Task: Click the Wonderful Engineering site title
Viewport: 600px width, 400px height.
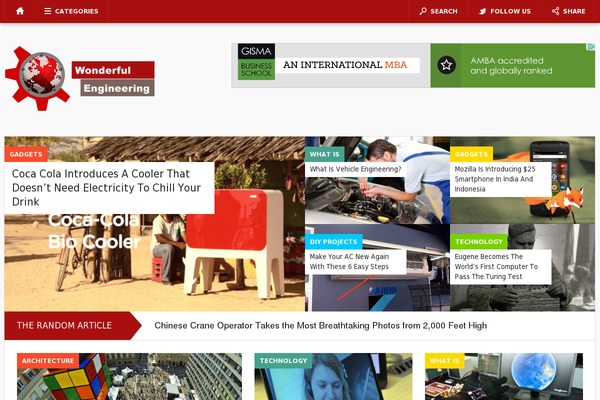Action: pyautogui.click(x=113, y=79)
